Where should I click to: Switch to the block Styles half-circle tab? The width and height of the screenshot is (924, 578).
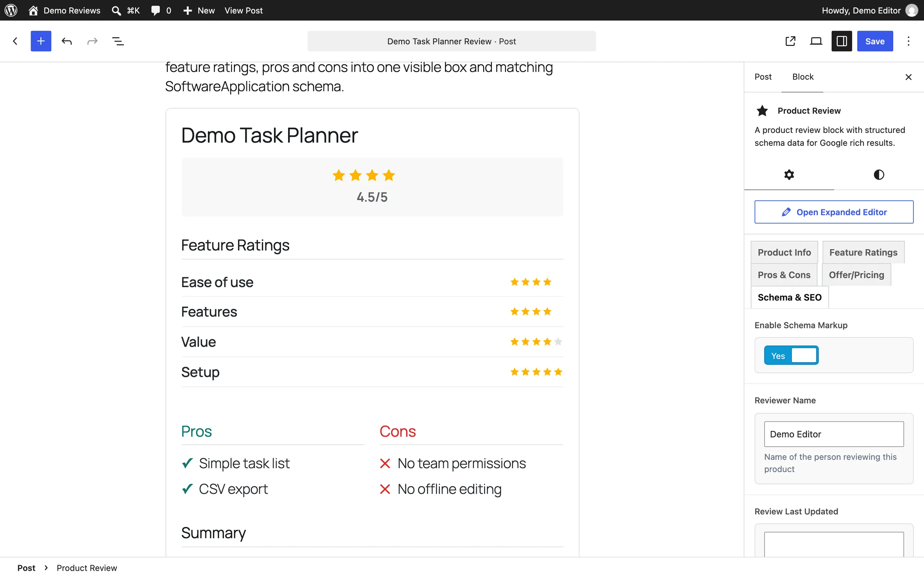pos(879,175)
